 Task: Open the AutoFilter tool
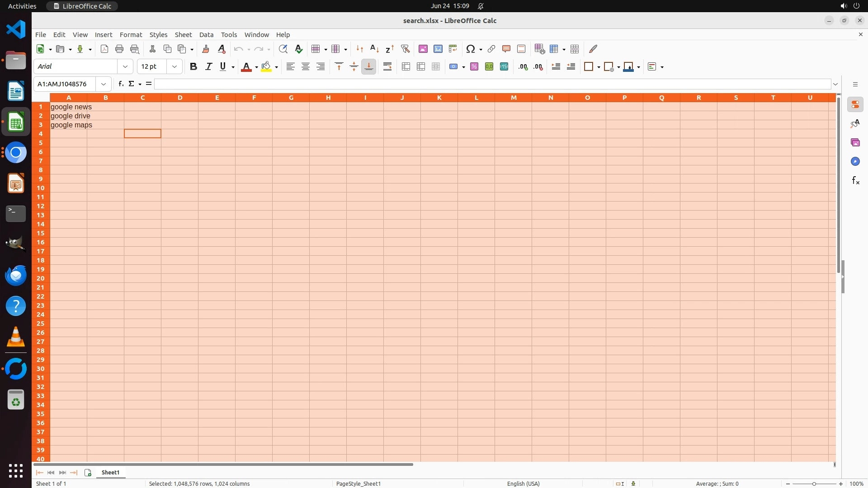point(405,49)
